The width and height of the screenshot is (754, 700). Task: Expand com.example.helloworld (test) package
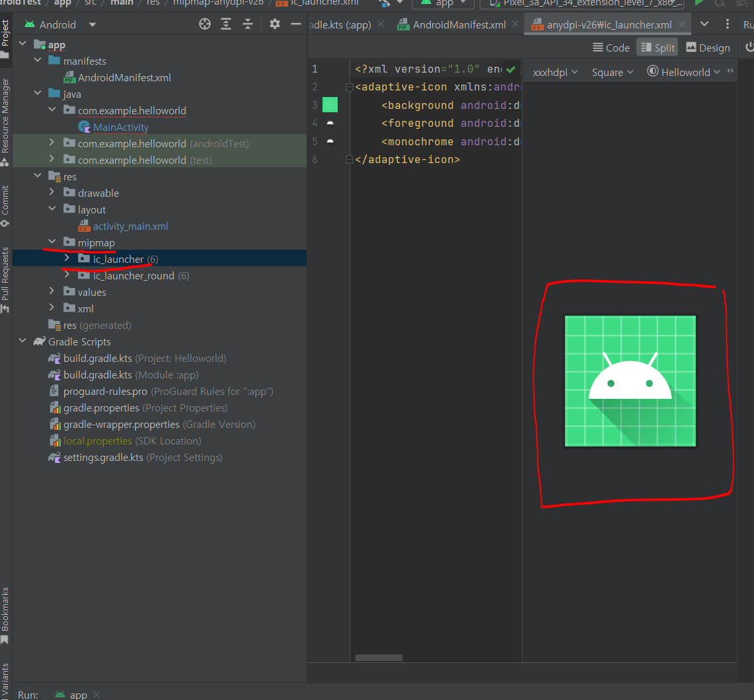pos(52,159)
